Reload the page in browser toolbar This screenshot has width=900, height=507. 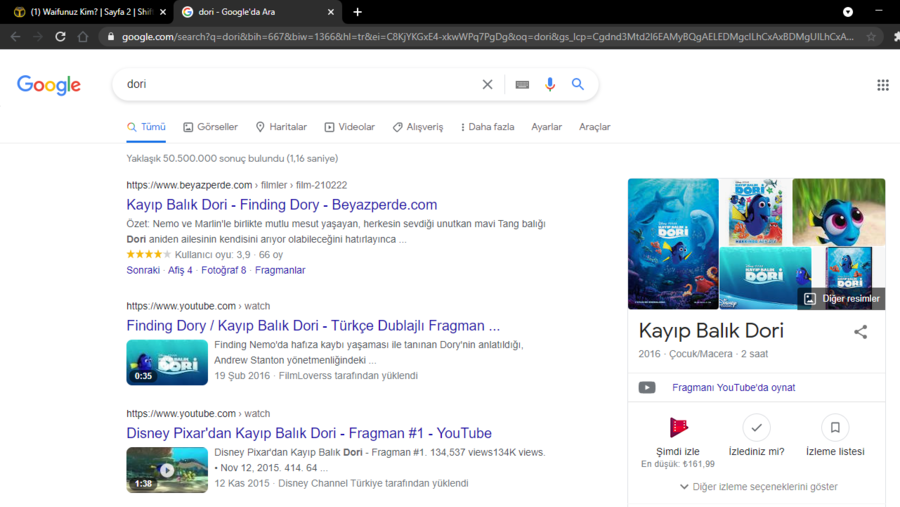(60, 37)
